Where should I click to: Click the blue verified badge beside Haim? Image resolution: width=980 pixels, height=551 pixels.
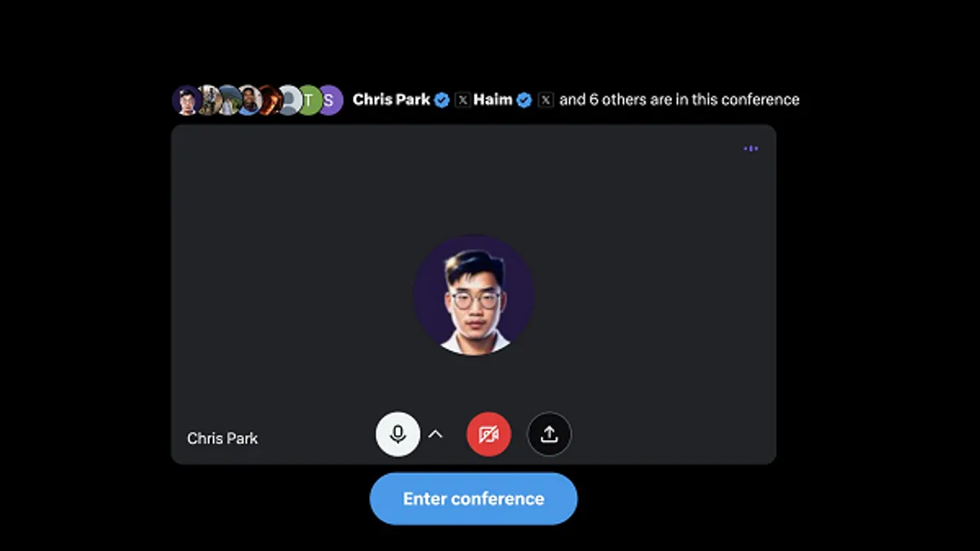coord(524,100)
